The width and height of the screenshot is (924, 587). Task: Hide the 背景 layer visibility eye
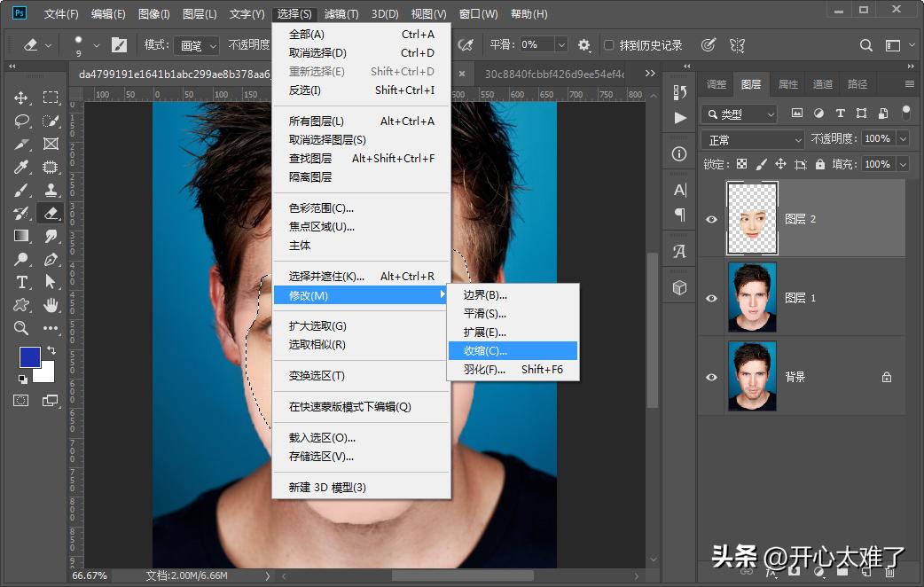pos(710,376)
